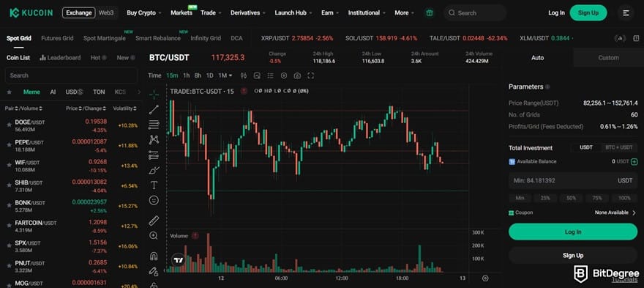Switch to the Leaderboard tab
644x288 pixels.
(60, 58)
